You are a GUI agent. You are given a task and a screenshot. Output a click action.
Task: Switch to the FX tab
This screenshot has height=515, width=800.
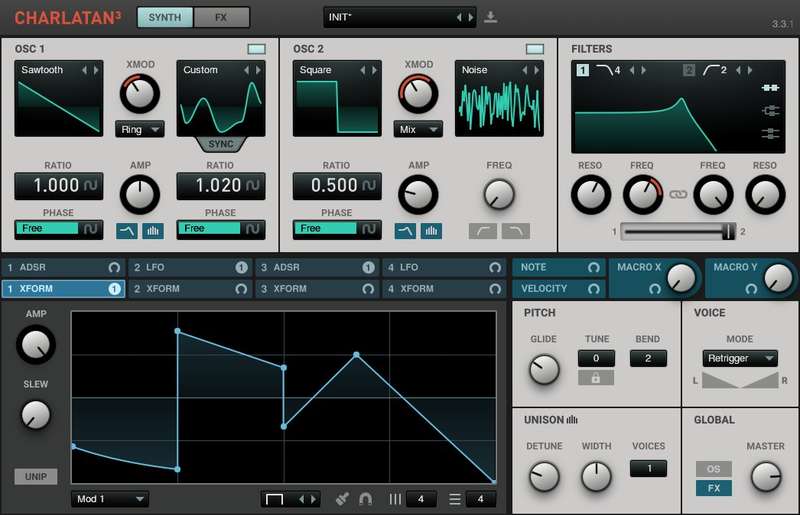(221, 18)
